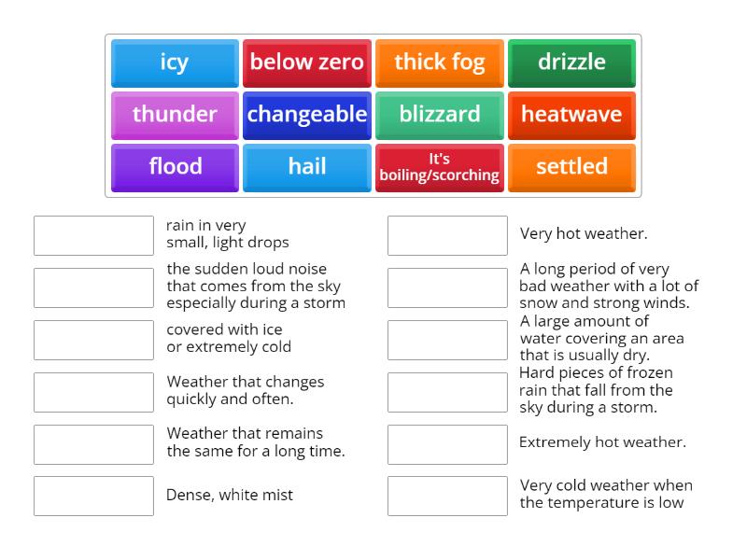Click the answer box next to 'Very hot weather'

(x=446, y=234)
